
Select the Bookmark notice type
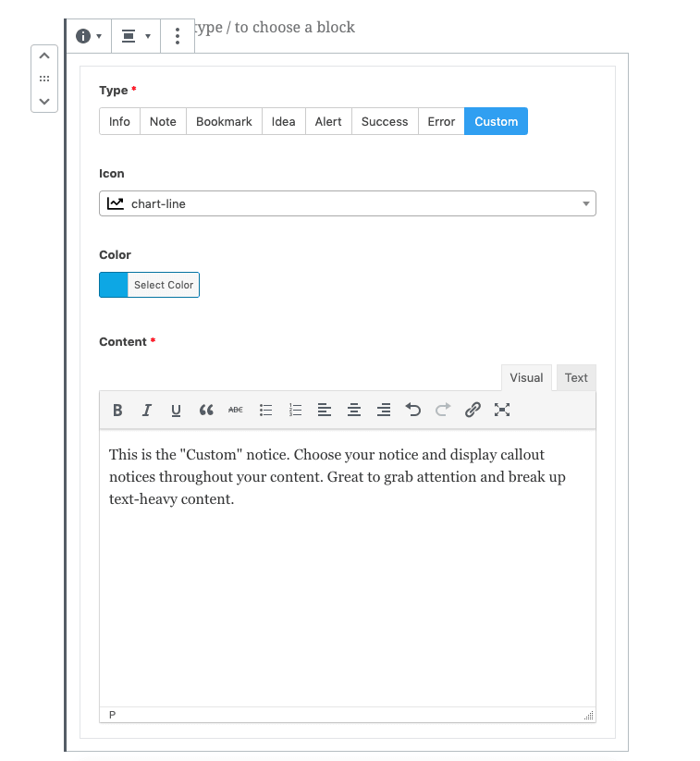pyautogui.click(x=224, y=121)
